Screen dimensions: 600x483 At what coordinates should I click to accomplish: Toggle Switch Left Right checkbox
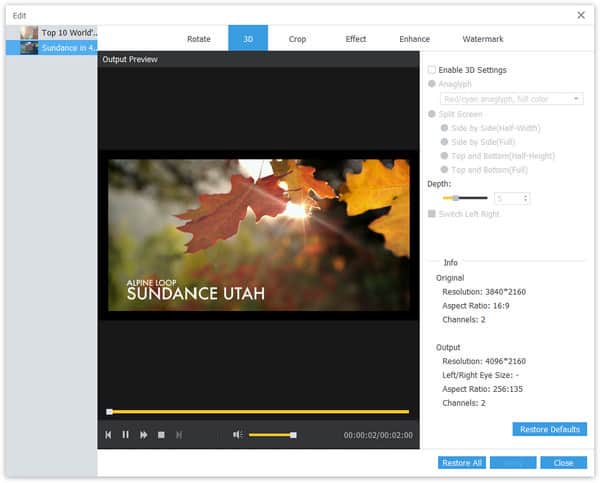432,214
